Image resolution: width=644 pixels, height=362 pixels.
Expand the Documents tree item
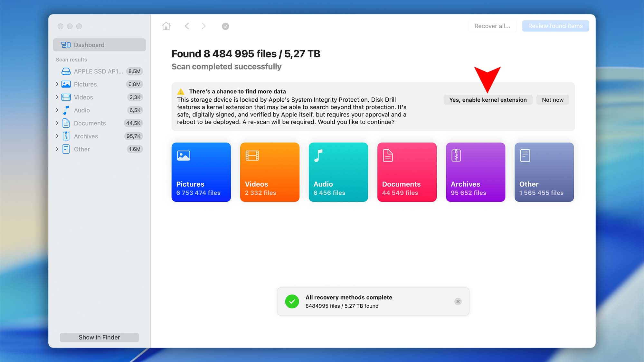(x=57, y=123)
